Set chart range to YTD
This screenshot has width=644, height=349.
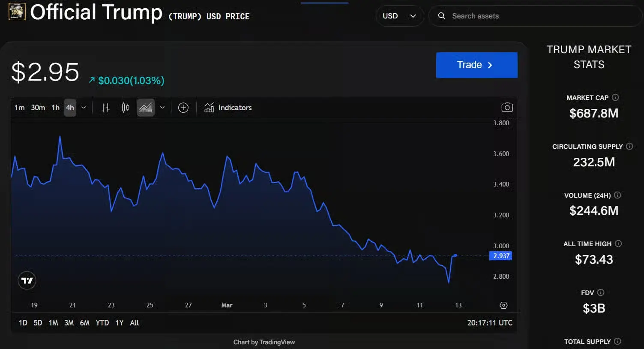102,323
